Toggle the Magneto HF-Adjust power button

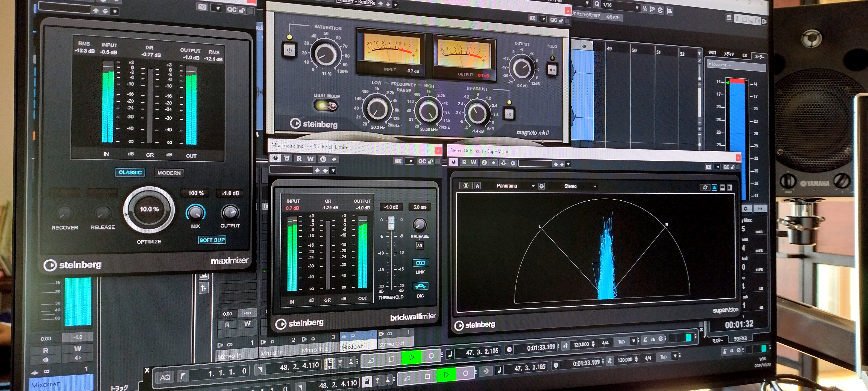509,114
